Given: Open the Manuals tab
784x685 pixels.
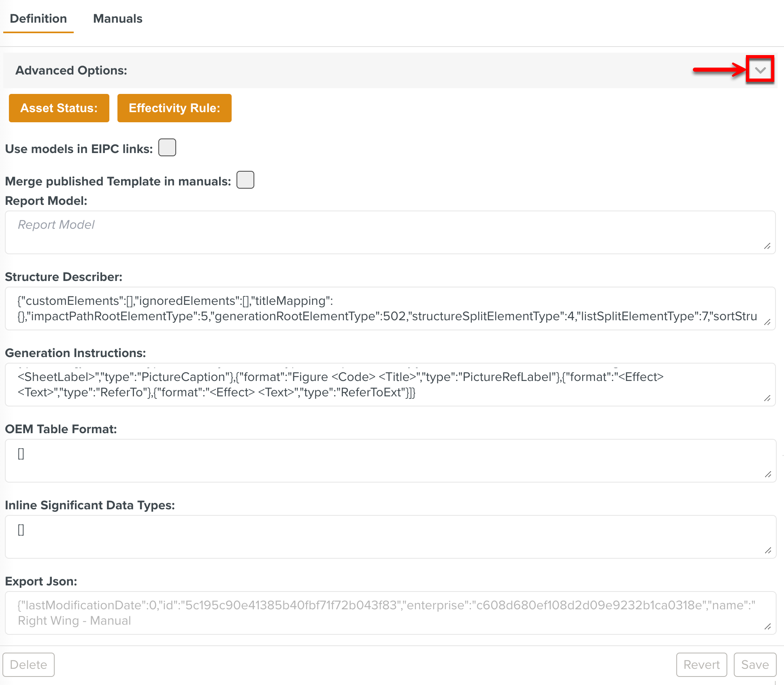Looking at the screenshot, I should click(x=118, y=19).
